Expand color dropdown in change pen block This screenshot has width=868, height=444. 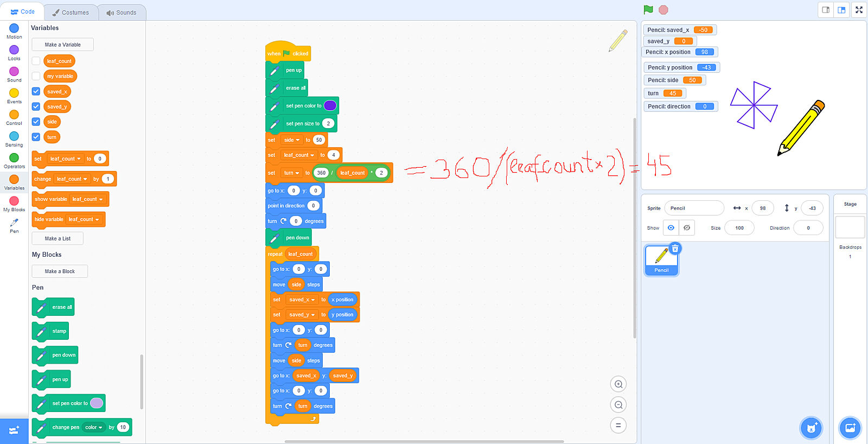pos(100,428)
